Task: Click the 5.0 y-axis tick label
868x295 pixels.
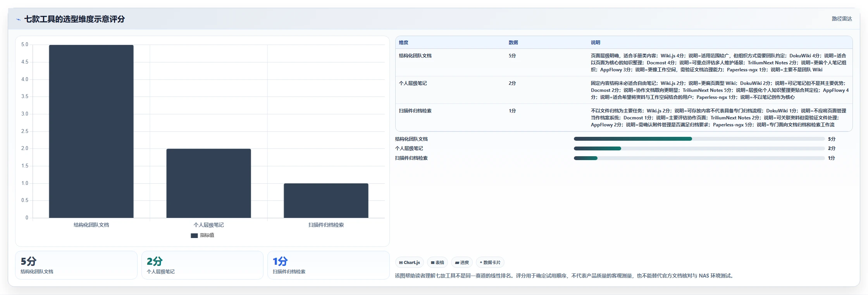Action: tap(25, 45)
